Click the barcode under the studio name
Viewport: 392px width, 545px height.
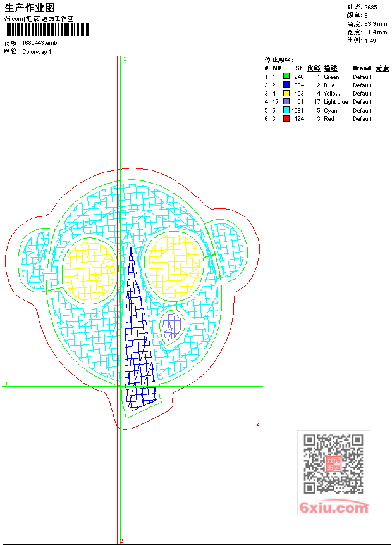coord(47,30)
